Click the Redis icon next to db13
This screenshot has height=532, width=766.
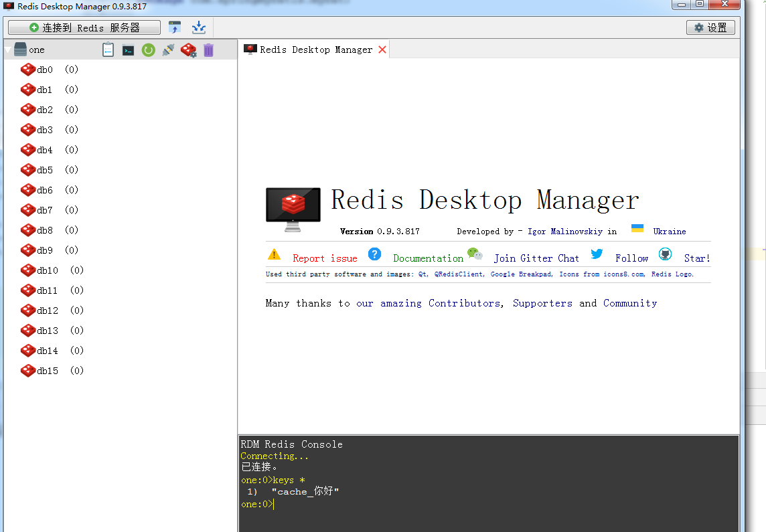tap(28, 331)
